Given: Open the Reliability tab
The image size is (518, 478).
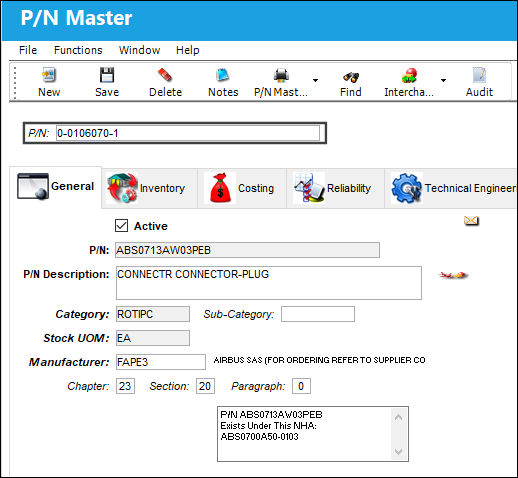Looking at the screenshot, I should tap(335, 188).
